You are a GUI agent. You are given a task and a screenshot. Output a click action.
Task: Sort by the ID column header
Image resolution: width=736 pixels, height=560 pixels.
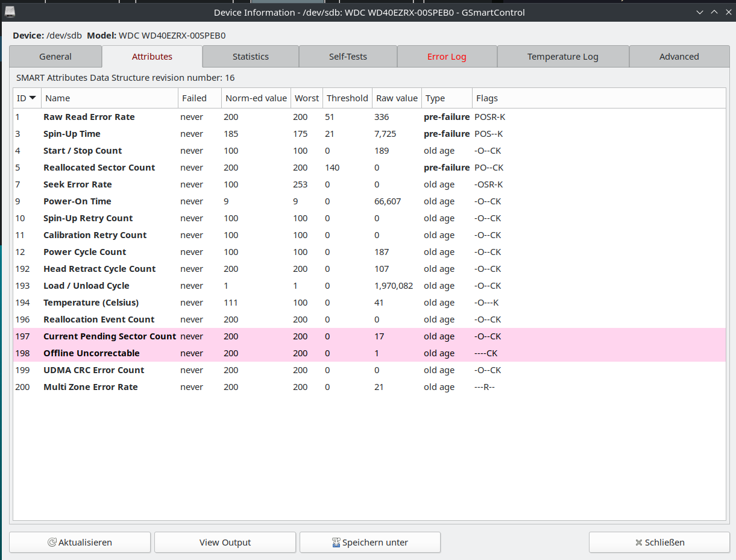coord(27,98)
